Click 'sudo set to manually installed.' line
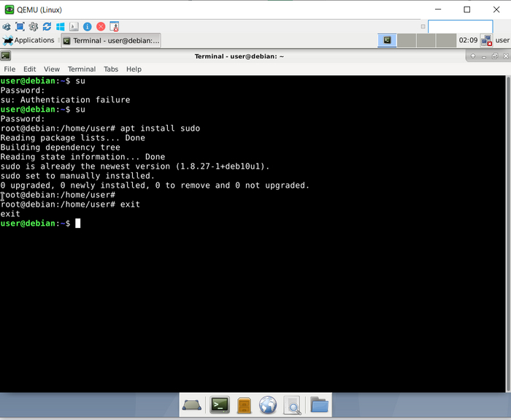This screenshot has width=511, height=420. tap(77, 176)
